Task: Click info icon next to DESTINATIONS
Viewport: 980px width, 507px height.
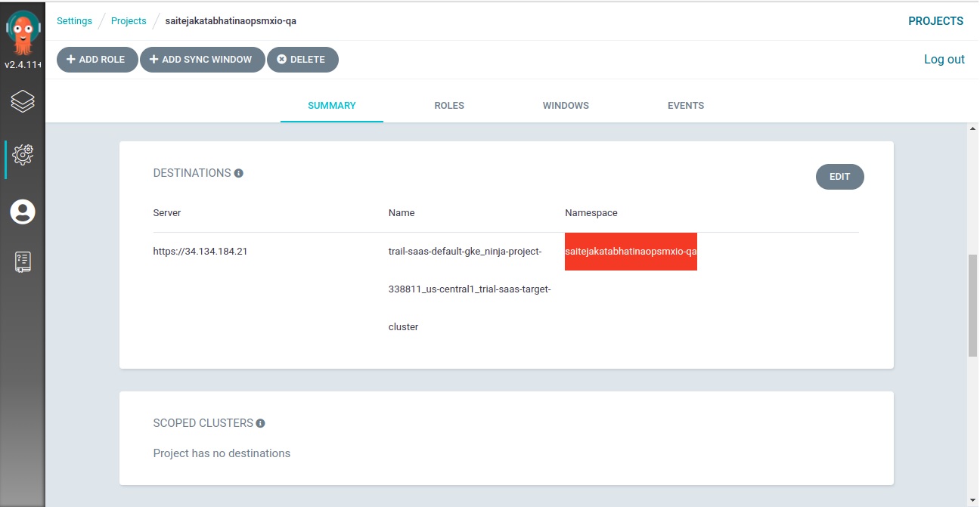Action: click(x=239, y=173)
